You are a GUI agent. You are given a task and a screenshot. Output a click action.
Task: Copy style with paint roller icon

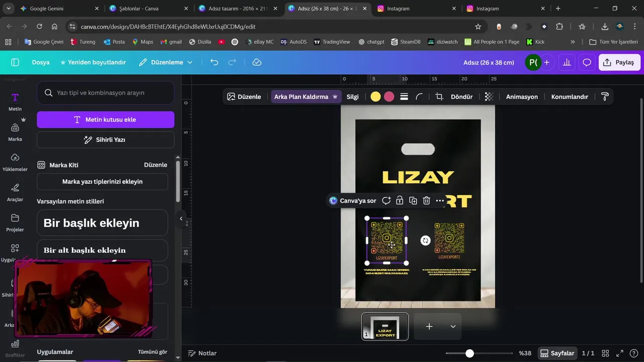click(x=605, y=97)
